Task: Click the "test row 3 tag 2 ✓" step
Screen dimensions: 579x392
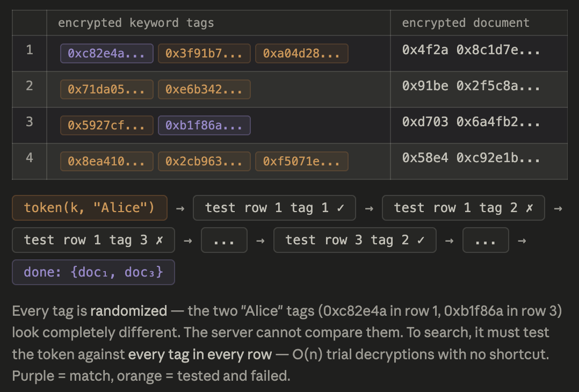Action: pos(354,240)
